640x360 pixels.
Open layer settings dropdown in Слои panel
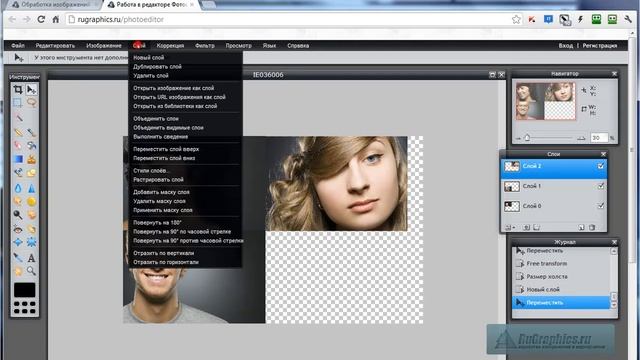click(x=509, y=227)
